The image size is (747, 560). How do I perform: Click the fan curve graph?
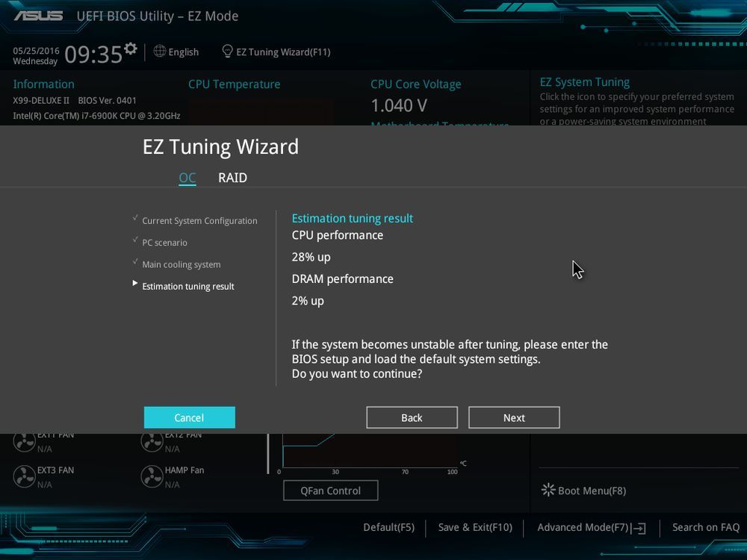370,450
